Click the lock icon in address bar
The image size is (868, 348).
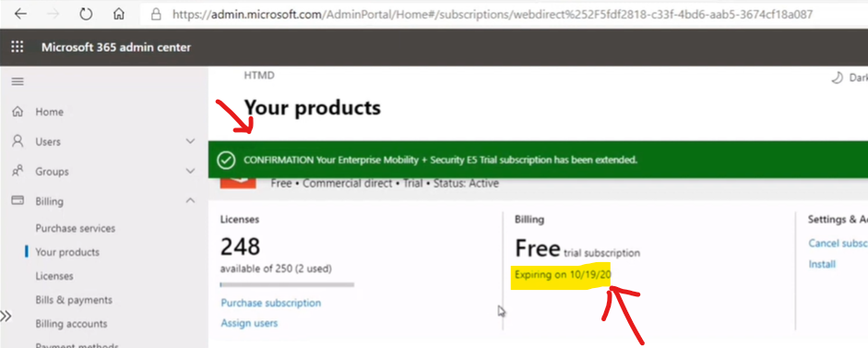(156, 14)
